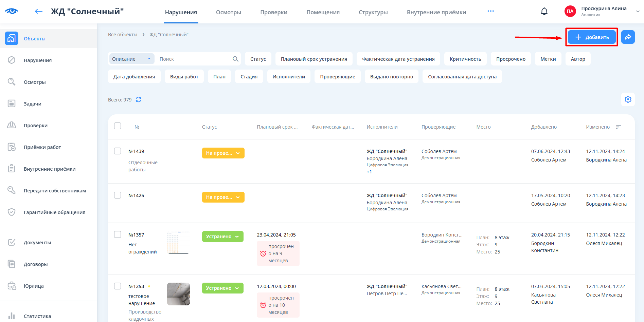The image size is (644, 322).
Task: Click the back arrow next to ЖД "Солнечный"
Action: point(39,12)
